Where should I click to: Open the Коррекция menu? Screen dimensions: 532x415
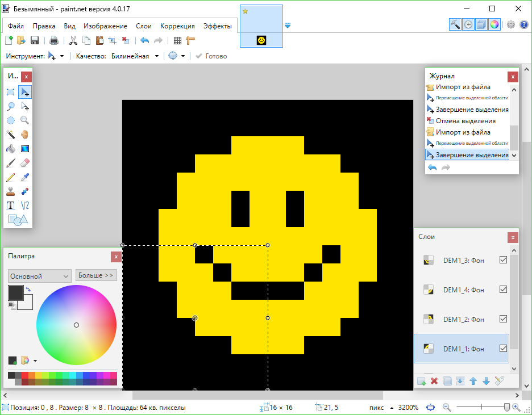pyautogui.click(x=177, y=26)
